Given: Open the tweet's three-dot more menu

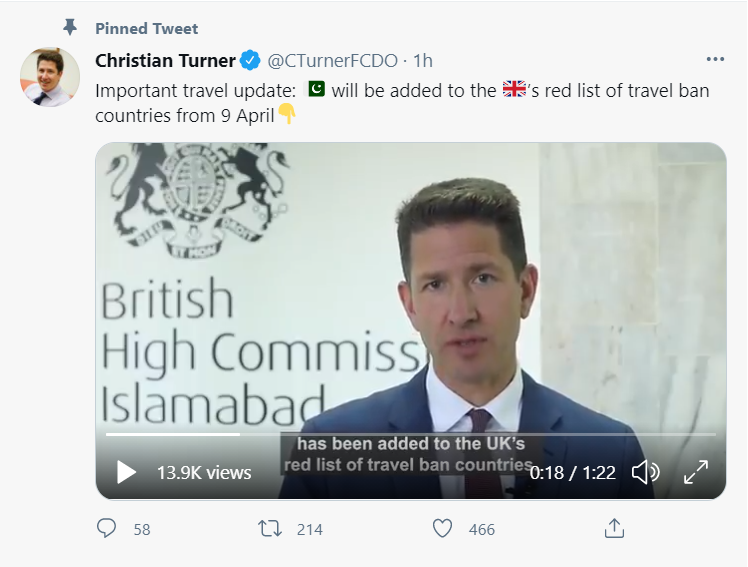Looking at the screenshot, I should coord(714,60).
